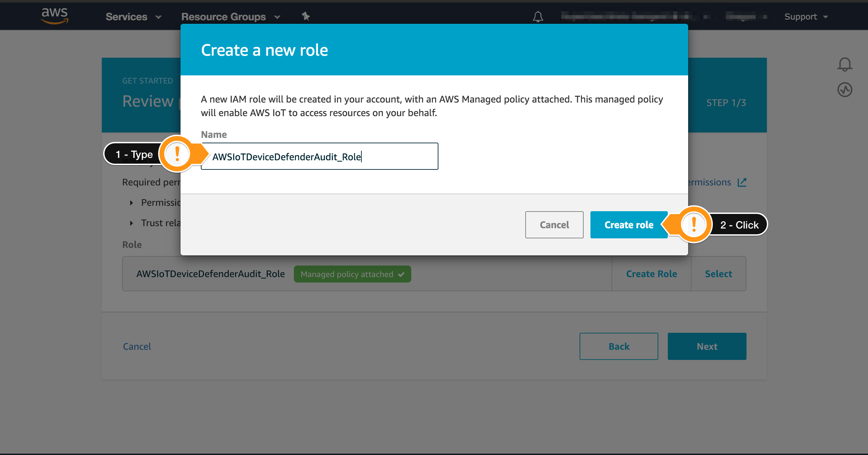The image size is (868, 455).
Task: Click the GET STARTED heading label
Action: click(147, 81)
